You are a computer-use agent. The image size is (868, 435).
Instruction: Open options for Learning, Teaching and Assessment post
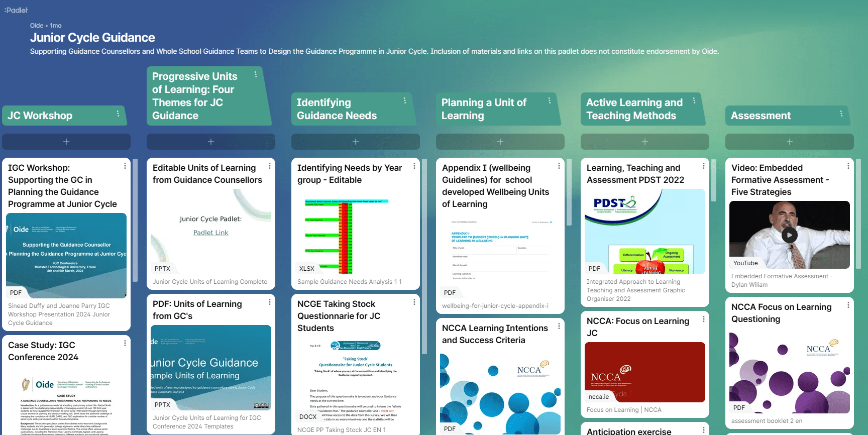(704, 166)
